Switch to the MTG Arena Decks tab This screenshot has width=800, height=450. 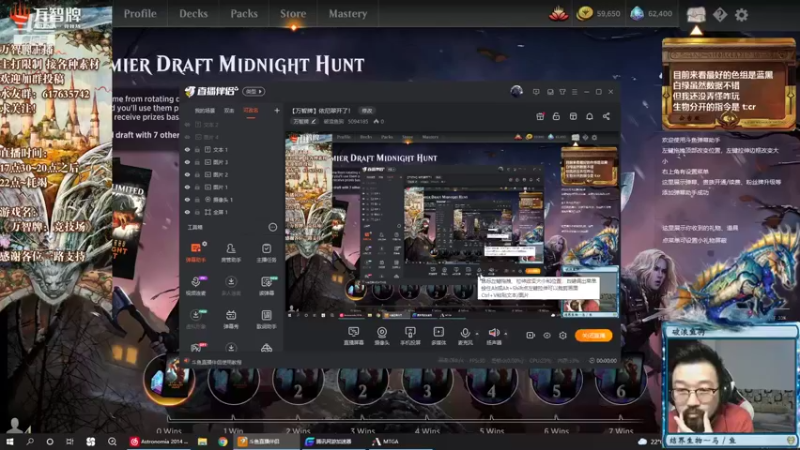click(x=193, y=14)
